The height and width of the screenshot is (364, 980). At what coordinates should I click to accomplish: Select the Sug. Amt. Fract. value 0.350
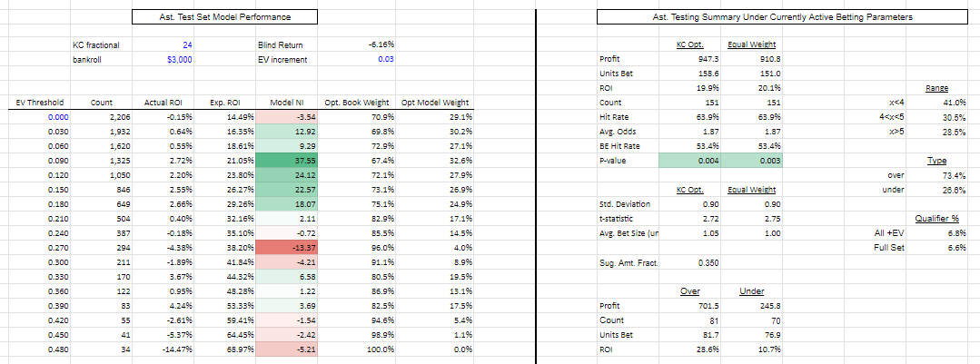point(694,262)
